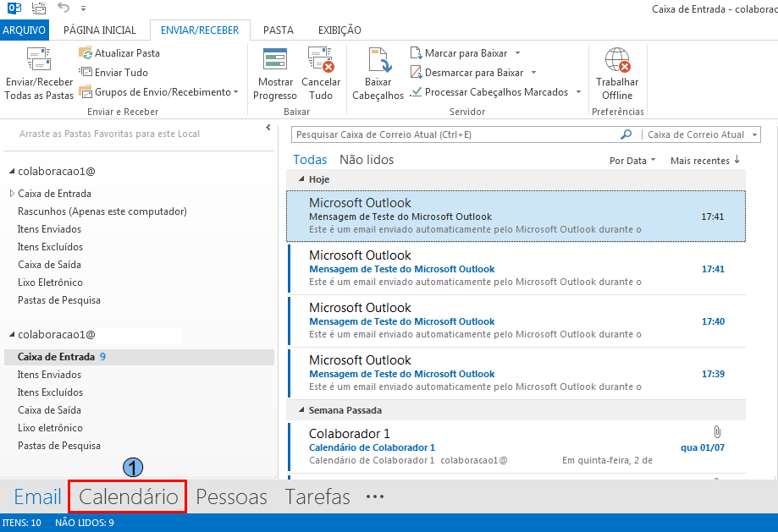Expand Processar Cabeçalhos Marcados dropdown arrow
The width and height of the screenshot is (778, 532).
(x=578, y=91)
